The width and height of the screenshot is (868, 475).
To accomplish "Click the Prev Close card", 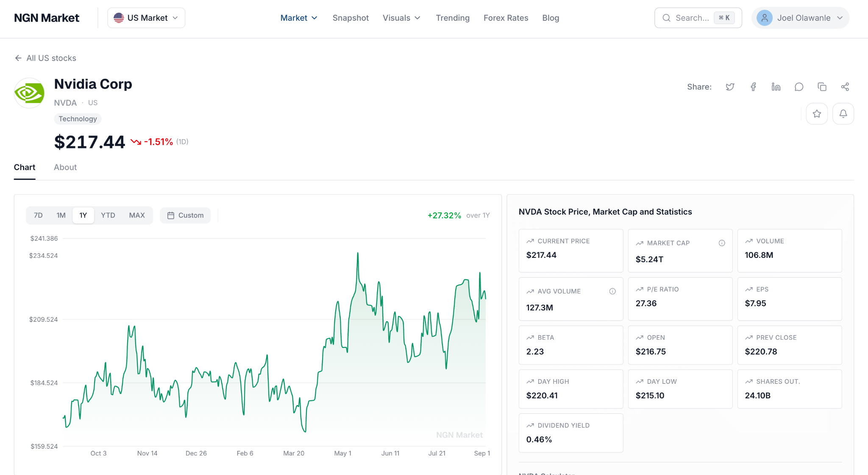I will click(790, 345).
